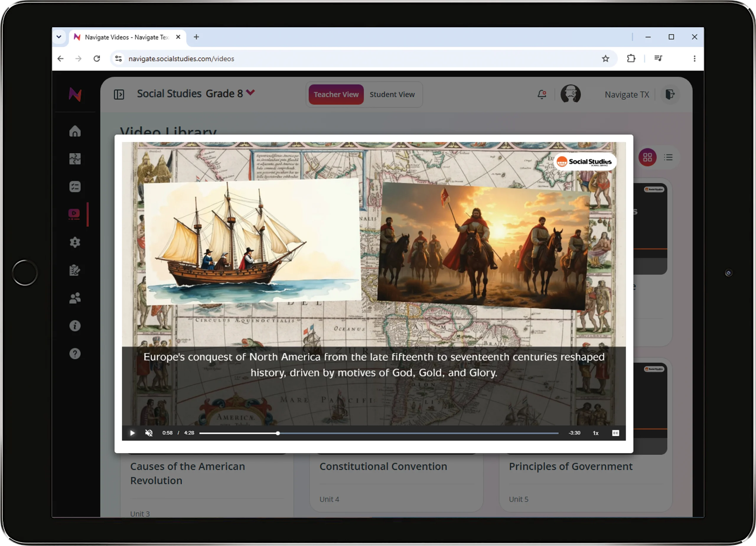Open Causes of the American Revolution video
The image size is (756, 546).
click(187, 473)
